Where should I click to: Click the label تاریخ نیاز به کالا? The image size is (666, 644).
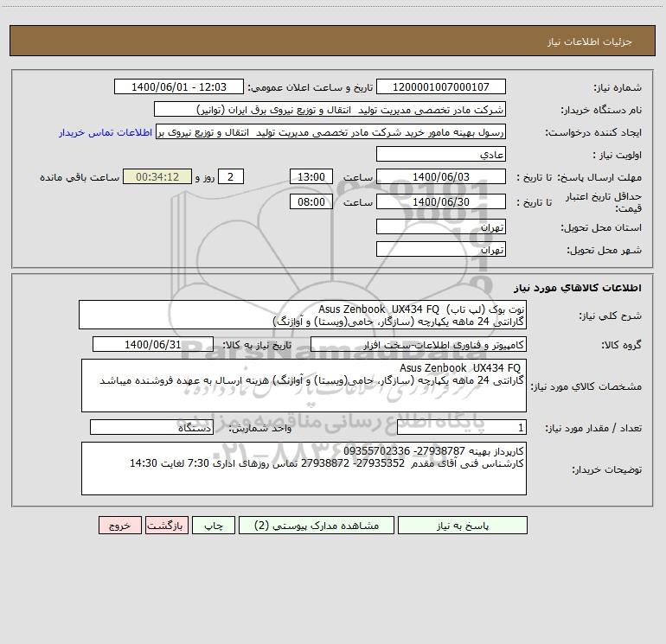pyautogui.click(x=258, y=345)
